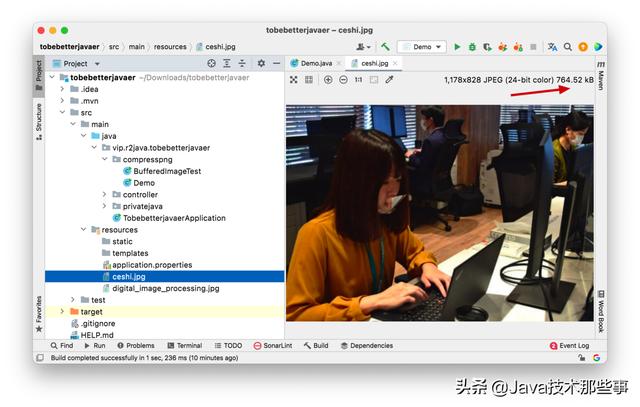Screen dimensions: 640x407
Task: Open the Word Book side panel
Action: point(601,311)
